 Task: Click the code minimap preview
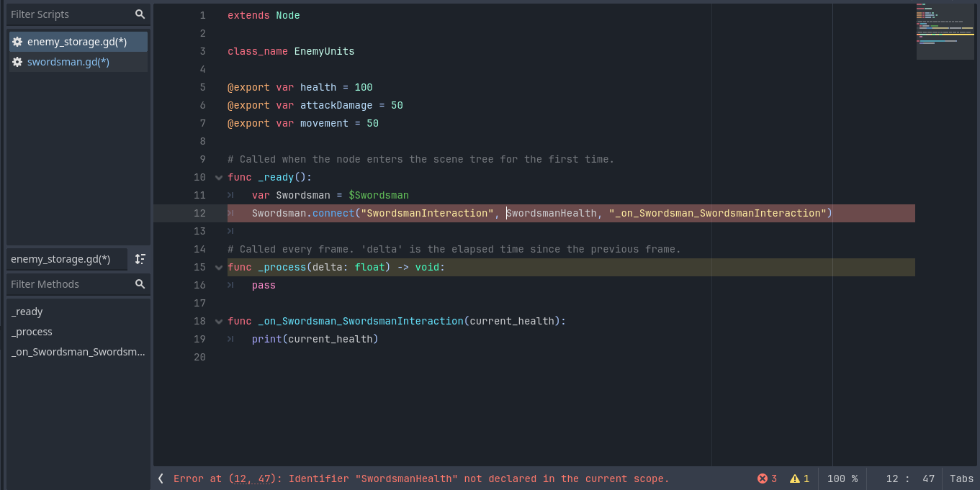945,32
